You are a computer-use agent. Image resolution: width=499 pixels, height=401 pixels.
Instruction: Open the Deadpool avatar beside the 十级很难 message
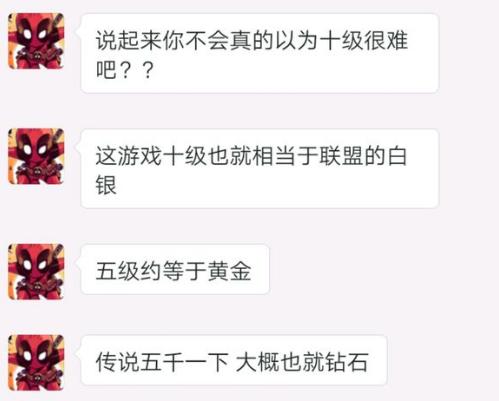pyautogui.click(x=36, y=41)
